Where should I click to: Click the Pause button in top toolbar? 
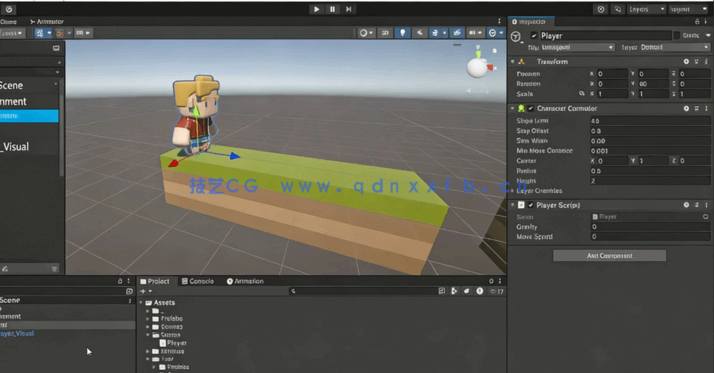click(x=332, y=9)
